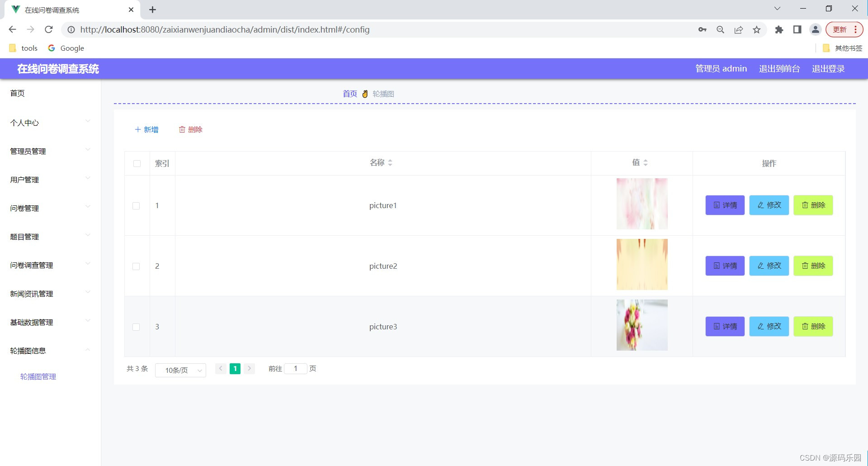The height and width of the screenshot is (466, 868).
Task: Click the trash icon on the top 删除 button
Action: pos(183,129)
